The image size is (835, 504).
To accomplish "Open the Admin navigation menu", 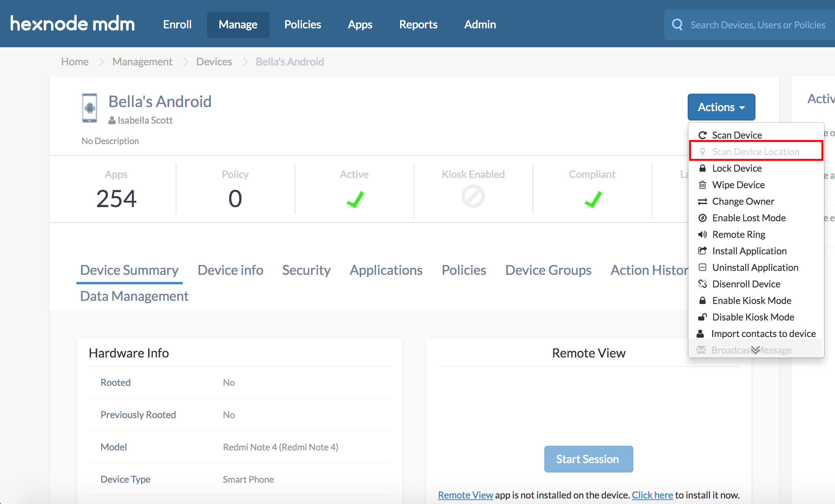I will (x=480, y=24).
